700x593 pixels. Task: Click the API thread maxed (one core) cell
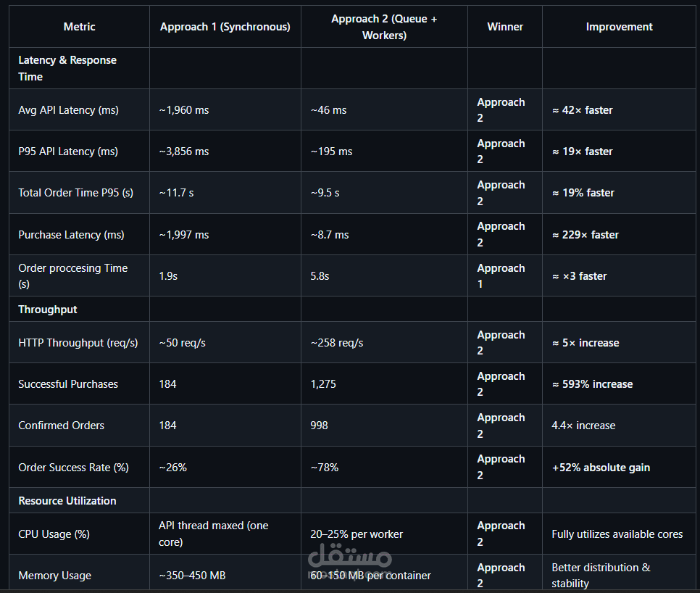coord(214,534)
